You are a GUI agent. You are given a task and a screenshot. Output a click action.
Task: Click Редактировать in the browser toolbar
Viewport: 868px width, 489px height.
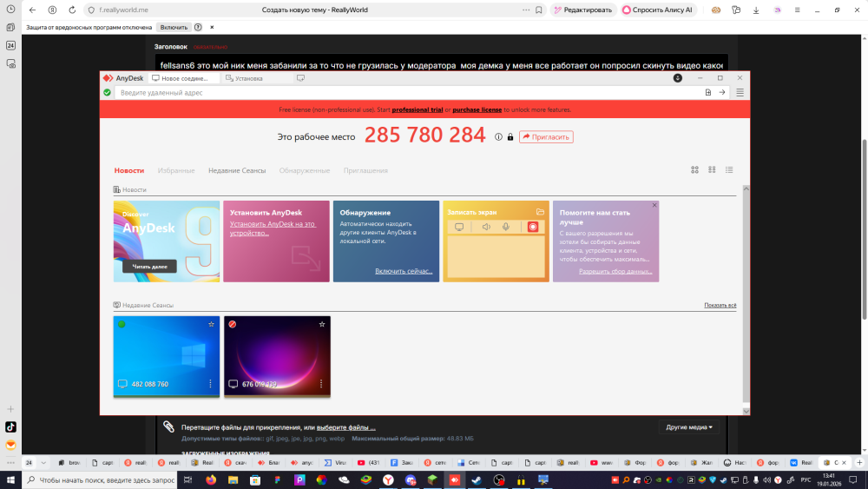click(x=583, y=10)
